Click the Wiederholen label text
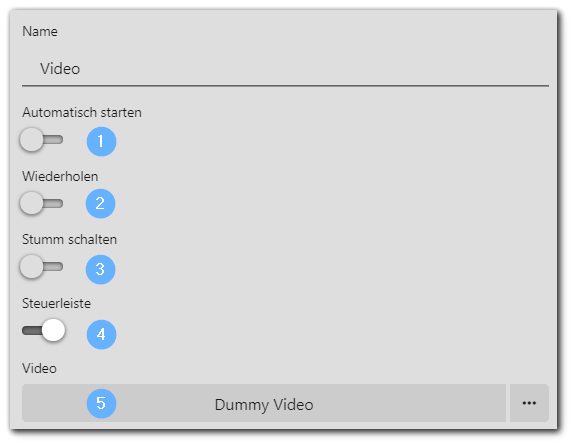The image size is (575, 447). coord(60,176)
